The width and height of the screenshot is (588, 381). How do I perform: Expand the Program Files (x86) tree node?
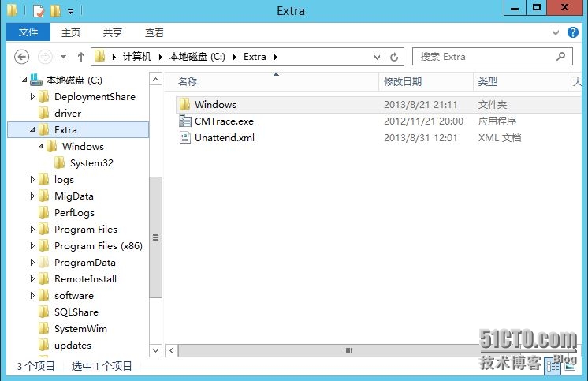32,245
